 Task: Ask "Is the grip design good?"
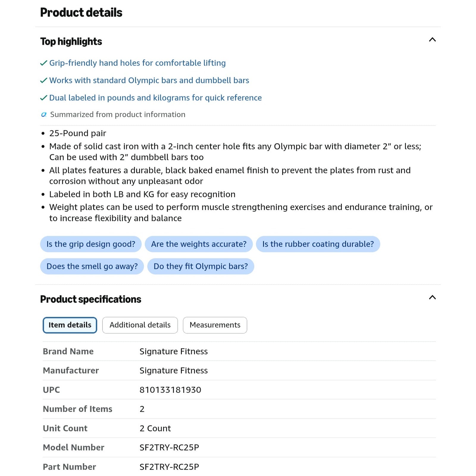click(91, 244)
